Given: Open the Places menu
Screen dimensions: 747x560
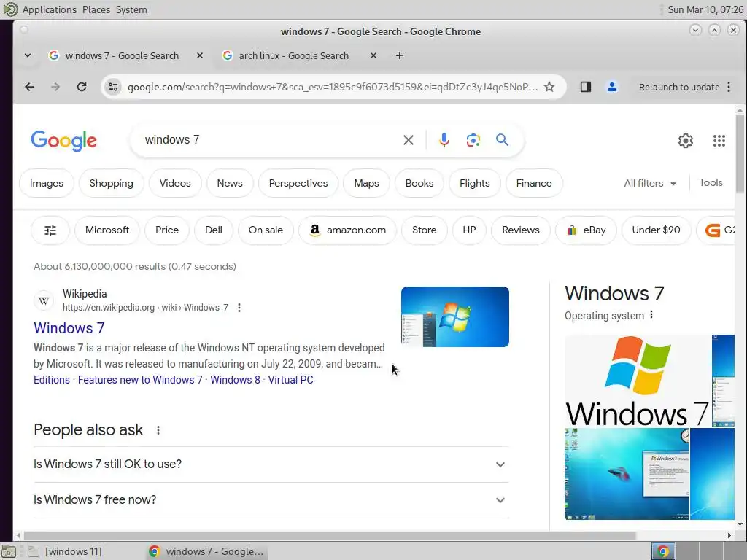Looking at the screenshot, I should pos(96,9).
